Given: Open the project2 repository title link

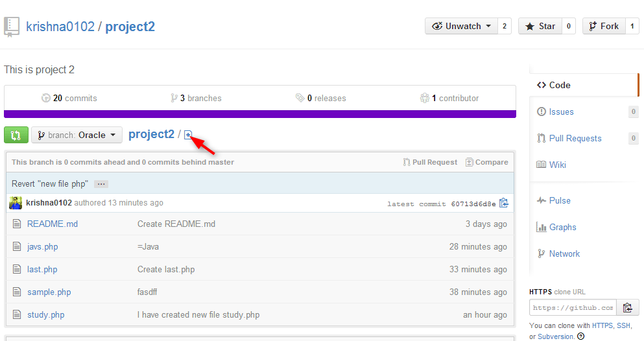Looking at the screenshot, I should coord(130,27).
